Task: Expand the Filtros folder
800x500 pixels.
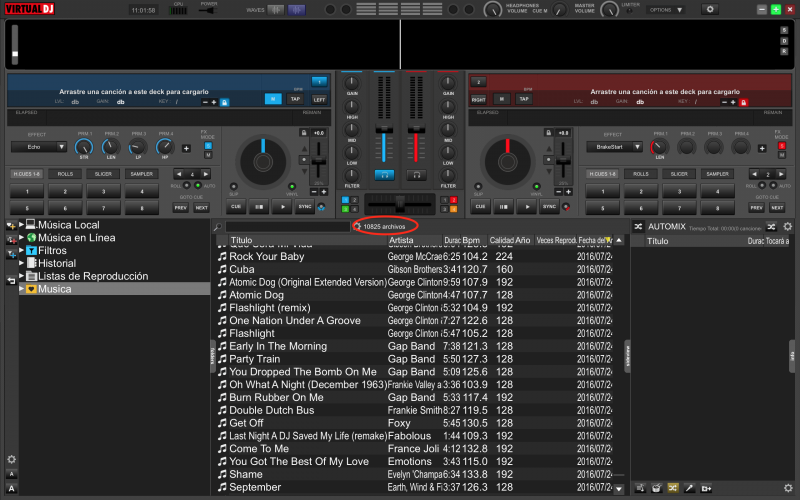Action: coord(21,250)
